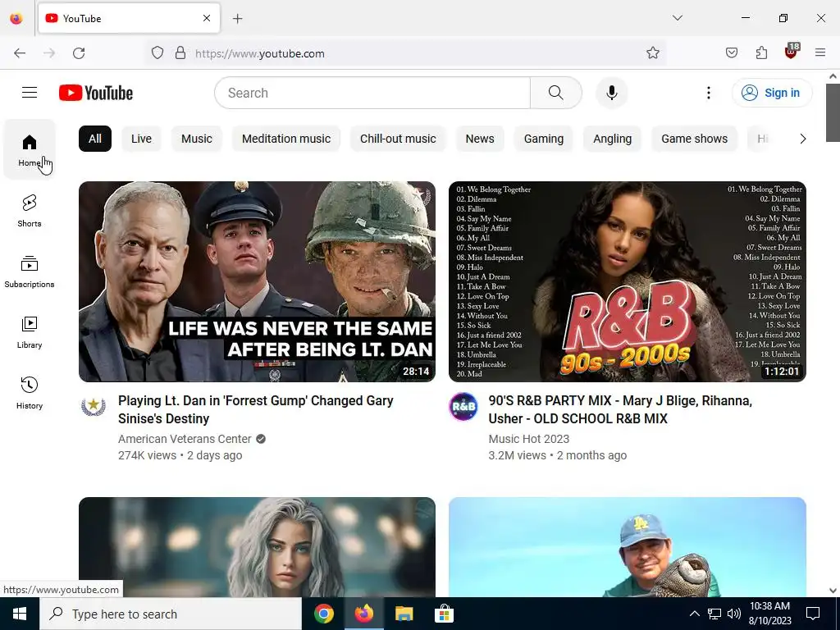Visit Music Hot 2023 channel name

pyautogui.click(x=529, y=439)
